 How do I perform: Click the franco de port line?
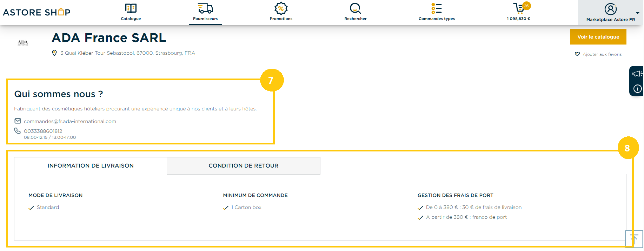coord(466,217)
